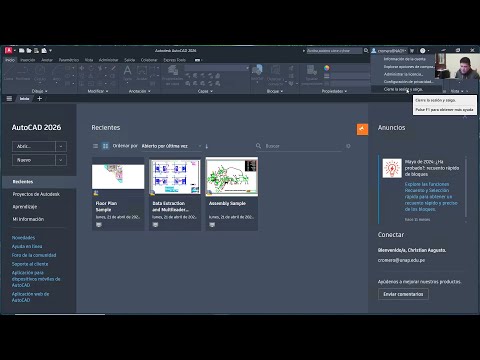Click the orange announcements megaphone icon
The image size is (480, 360).
(362, 129)
